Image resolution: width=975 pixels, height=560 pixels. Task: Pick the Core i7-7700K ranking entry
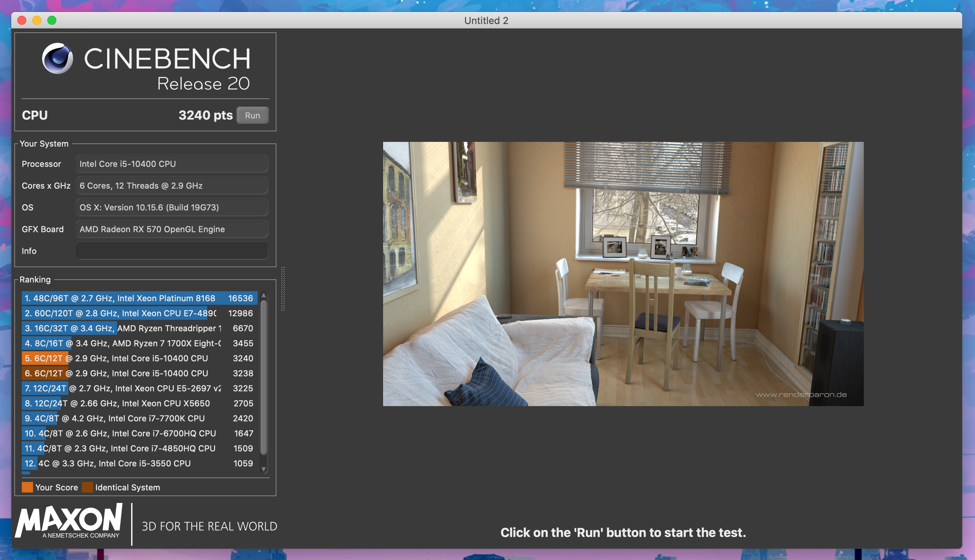point(139,418)
